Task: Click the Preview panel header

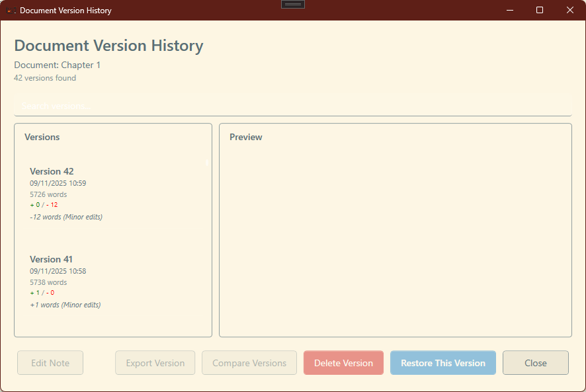Action: (246, 137)
